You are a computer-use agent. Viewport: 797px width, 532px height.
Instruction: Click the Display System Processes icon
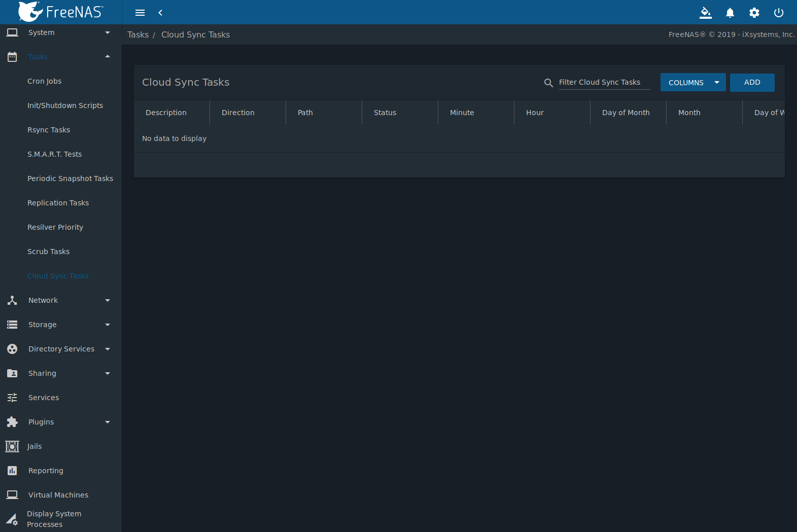point(12,519)
